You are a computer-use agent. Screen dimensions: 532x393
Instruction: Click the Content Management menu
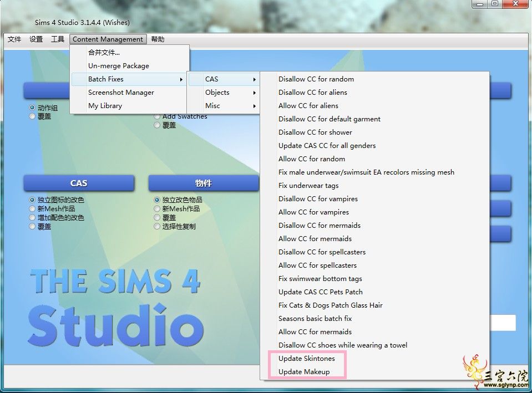coord(108,39)
